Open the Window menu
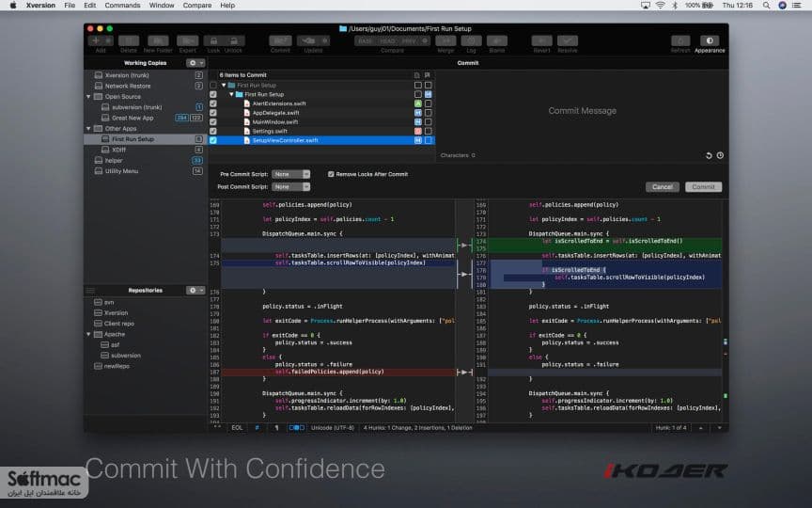This screenshot has height=508, width=812. [x=162, y=6]
